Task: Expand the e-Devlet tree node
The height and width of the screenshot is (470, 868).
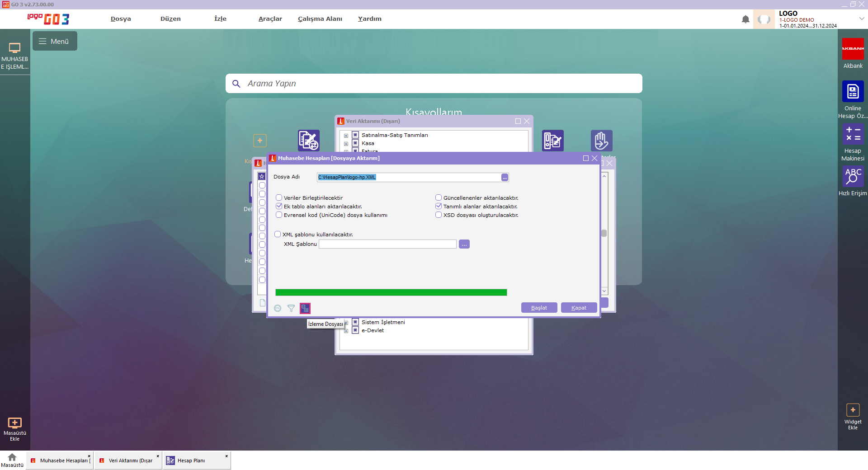Action: [346, 331]
